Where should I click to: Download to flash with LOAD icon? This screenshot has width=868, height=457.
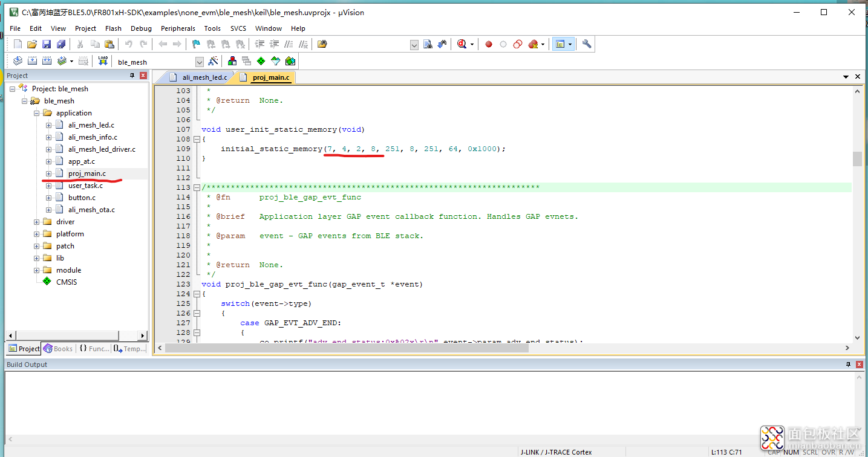coord(103,61)
